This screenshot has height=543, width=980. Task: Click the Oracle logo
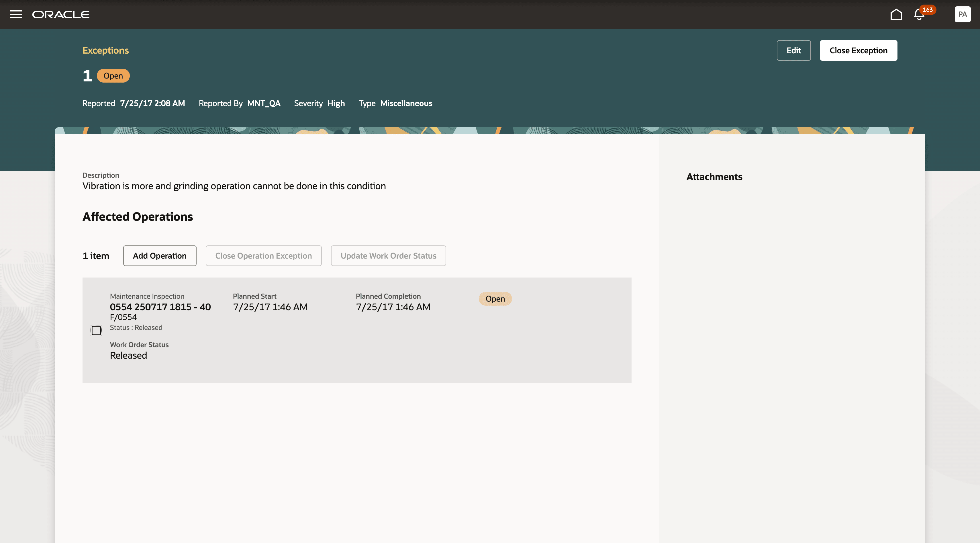pos(61,14)
